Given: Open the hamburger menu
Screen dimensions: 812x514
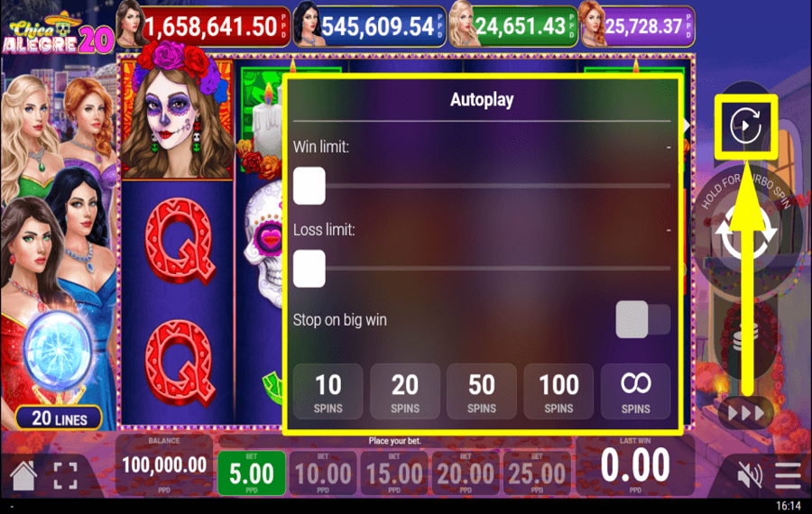Looking at the screenshot, I should [x=789, y=475].
